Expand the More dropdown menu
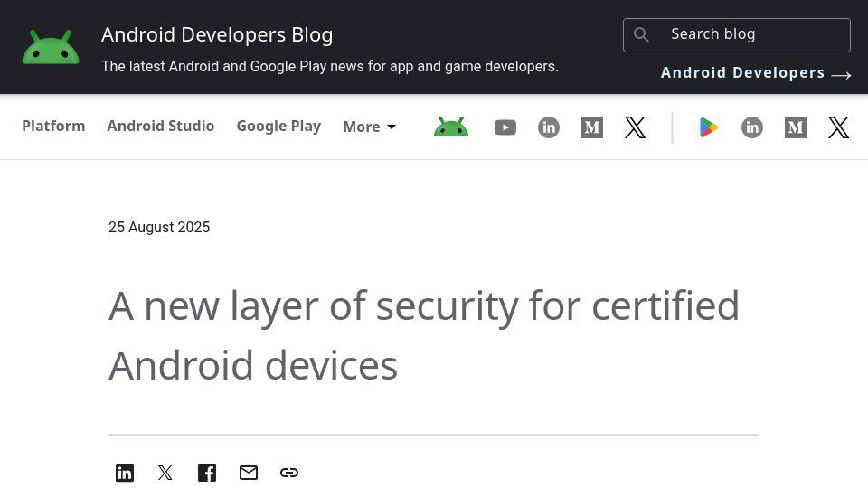 point(369,127)
